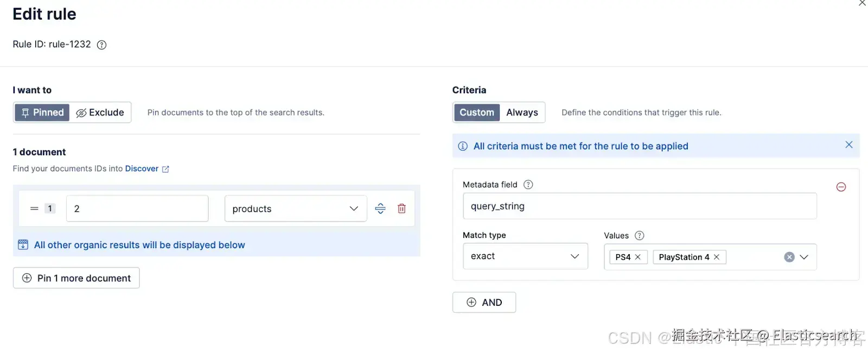Image resolution: width=868 pixels, height=353 pixels.
Task: Delete the pinned document with trash icon
Action: (x=401, y=209)
